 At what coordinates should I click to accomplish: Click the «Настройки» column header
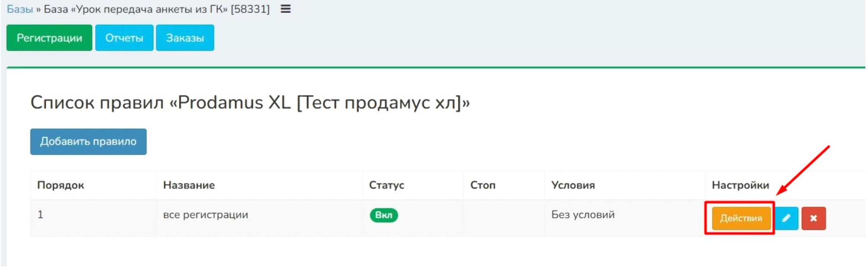coord(740,185)
